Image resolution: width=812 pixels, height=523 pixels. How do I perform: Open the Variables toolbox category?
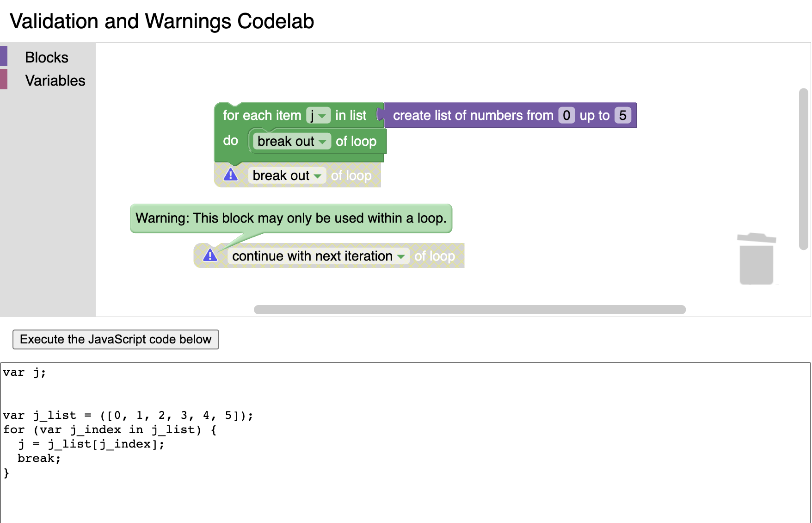tap(55, 81)
